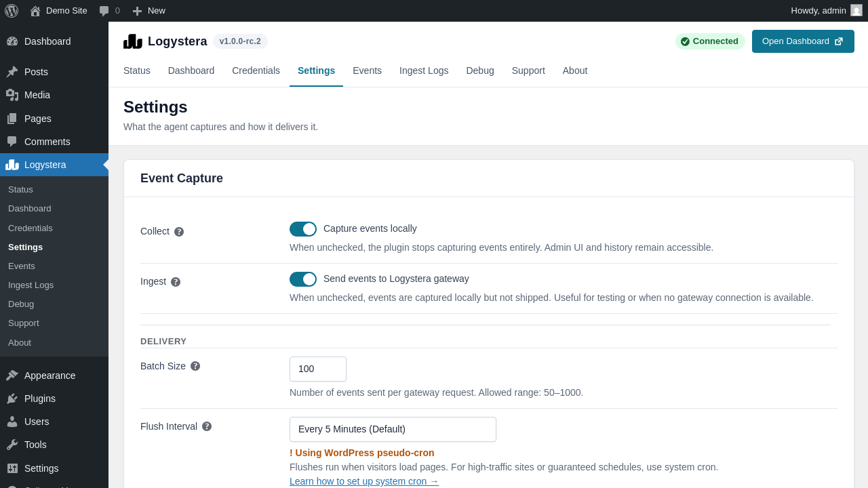
Task: Open the Support tab
Action: click(x=528, y=70)
